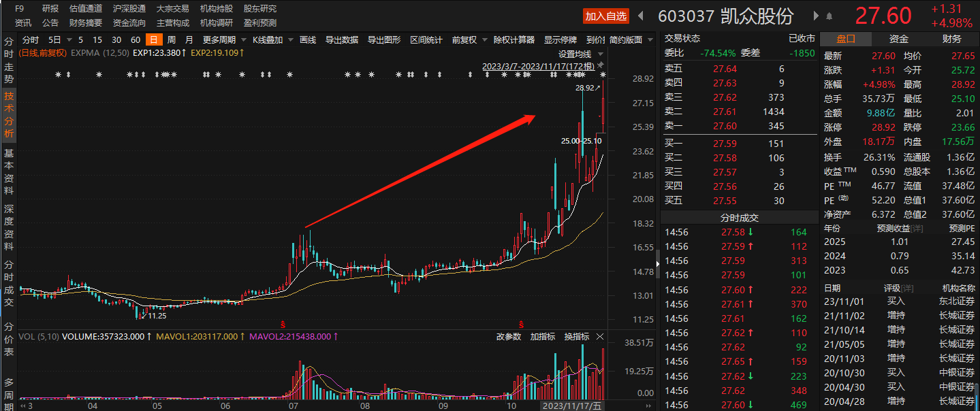Image resolution: width=980 pixels, height=411 pixels.
Task: Click the 加入自选 button
Action: 606,16
